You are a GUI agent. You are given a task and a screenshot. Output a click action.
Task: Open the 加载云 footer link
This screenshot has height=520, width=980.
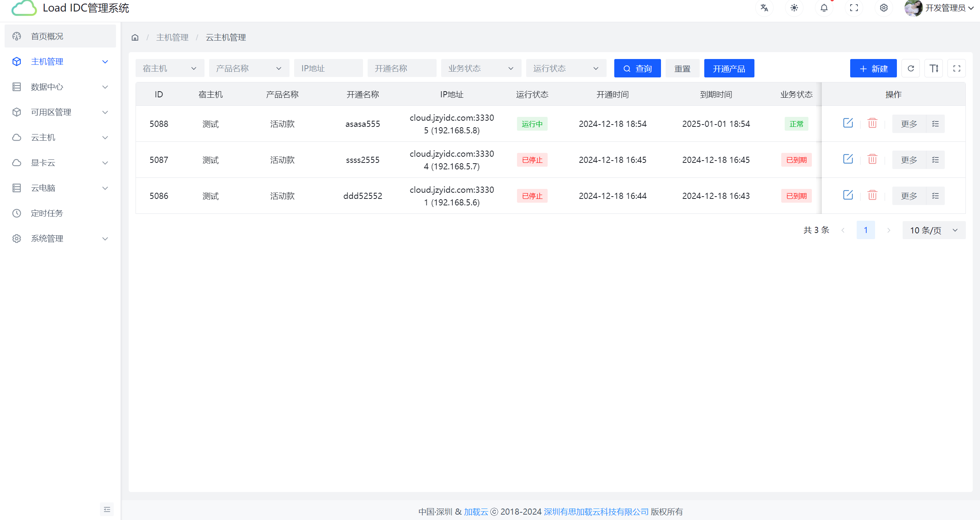pyautogui.click(x=476, y=512)
